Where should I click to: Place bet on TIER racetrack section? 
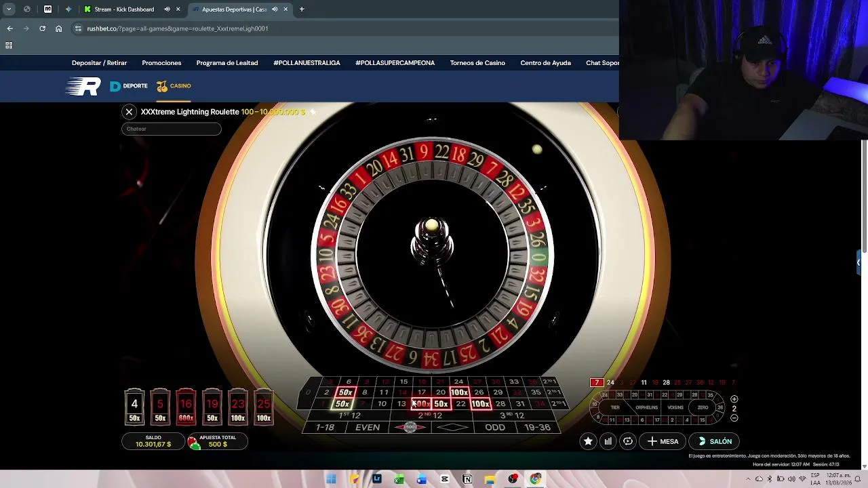tap(615, 407)
